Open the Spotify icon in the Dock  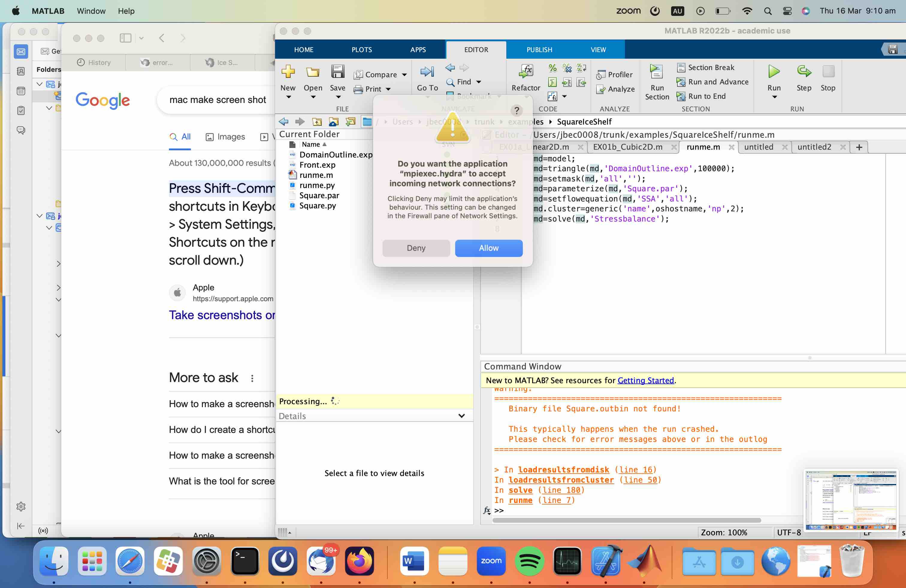click(529, 561)
